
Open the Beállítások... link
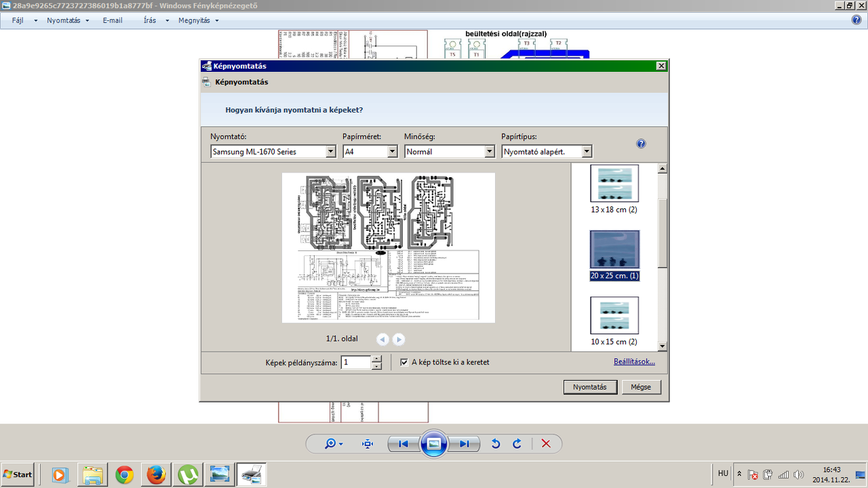tap(634, 362)
